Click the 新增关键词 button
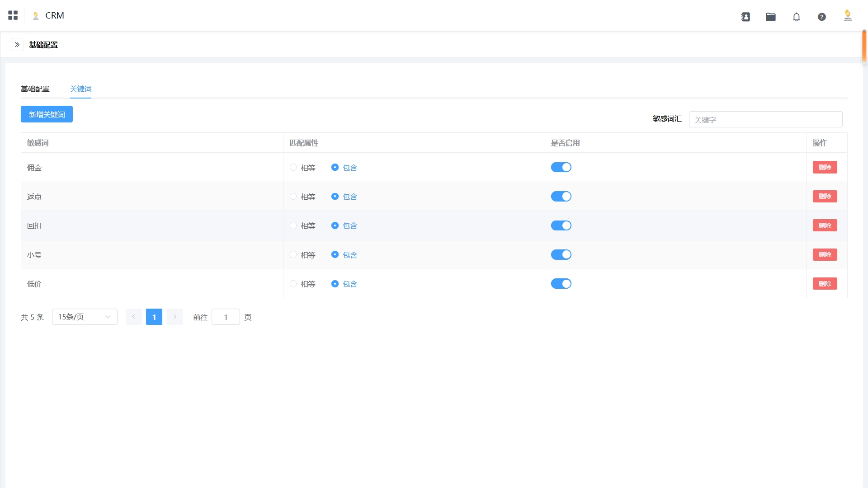Viewport: 868px width, 488px height. (x=47, y=114)
